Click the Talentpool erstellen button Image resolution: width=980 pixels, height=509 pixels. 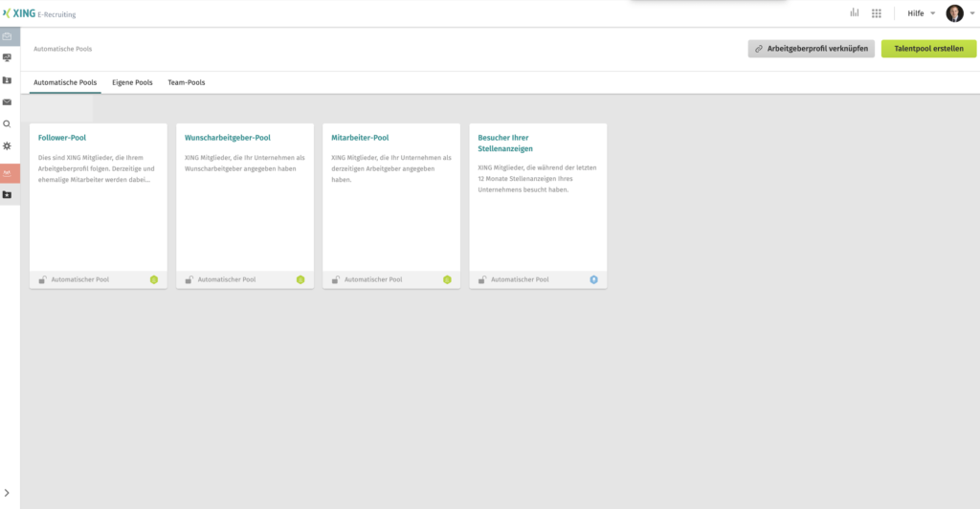click(928, 49)
